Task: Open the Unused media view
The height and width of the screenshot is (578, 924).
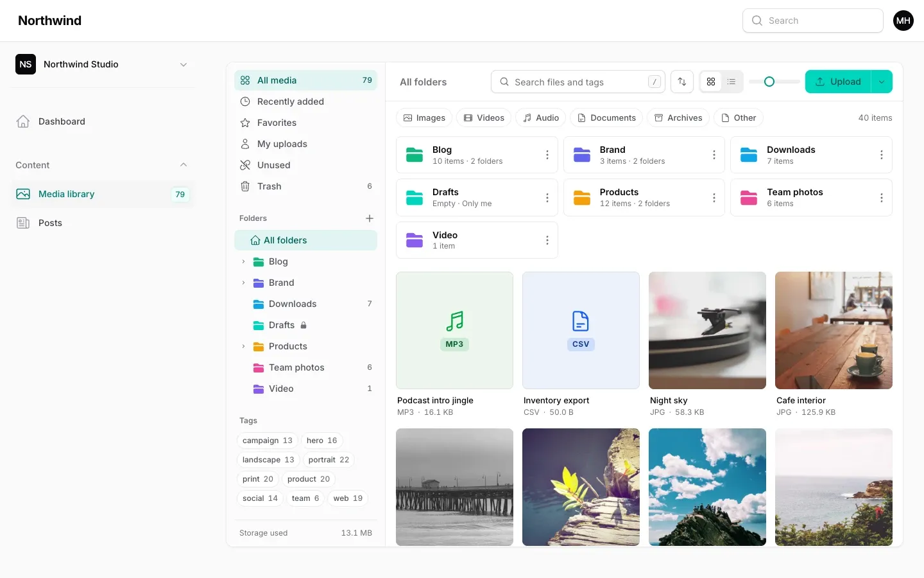Action: (x=305, y=165)
